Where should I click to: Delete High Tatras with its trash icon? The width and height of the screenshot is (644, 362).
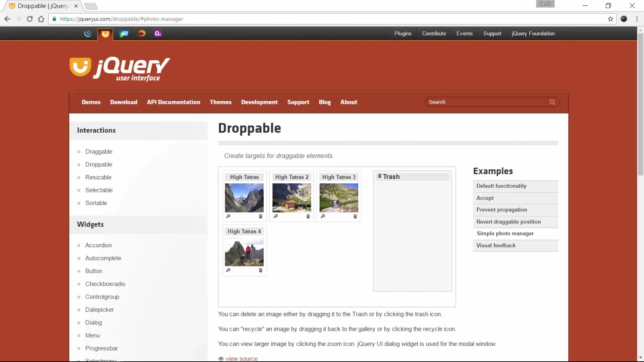tap(261, 216)
